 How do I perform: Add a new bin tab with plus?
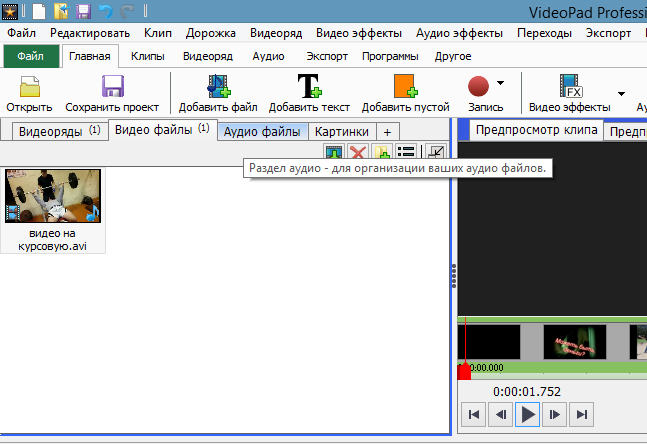[x=387, y=132]
